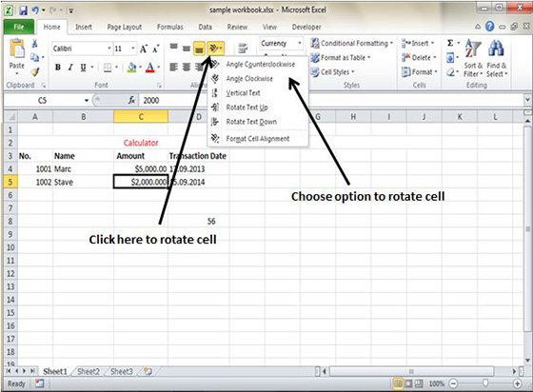Open the Calibri font name dropdown

click(x=109, y=49)
